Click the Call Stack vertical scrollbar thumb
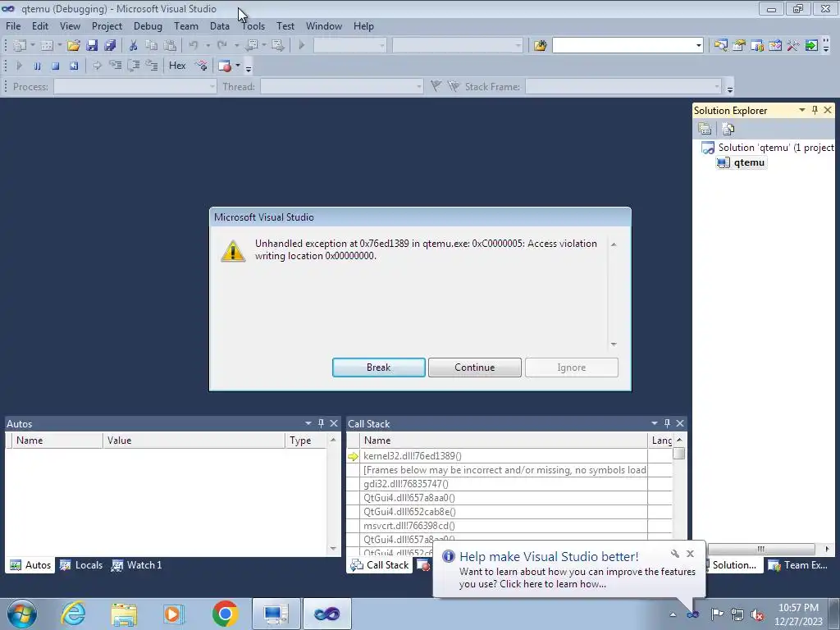The width and height of the screenshot is (840, 630). [x=679, y=453]
